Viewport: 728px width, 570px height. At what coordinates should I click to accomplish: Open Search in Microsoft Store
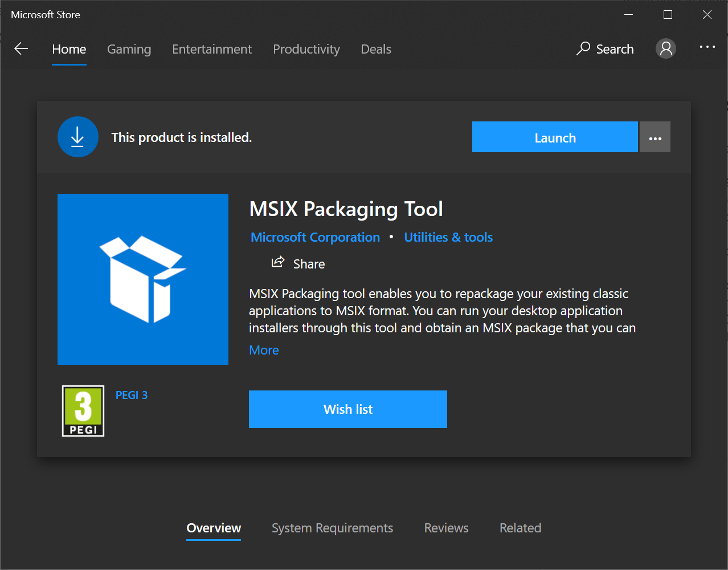tap(605, 49)
